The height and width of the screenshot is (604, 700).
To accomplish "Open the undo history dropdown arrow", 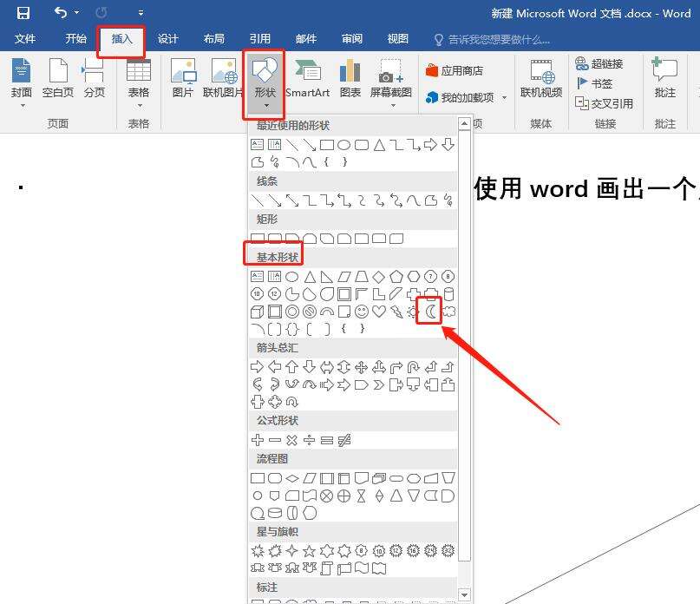I will coord(77,12).
